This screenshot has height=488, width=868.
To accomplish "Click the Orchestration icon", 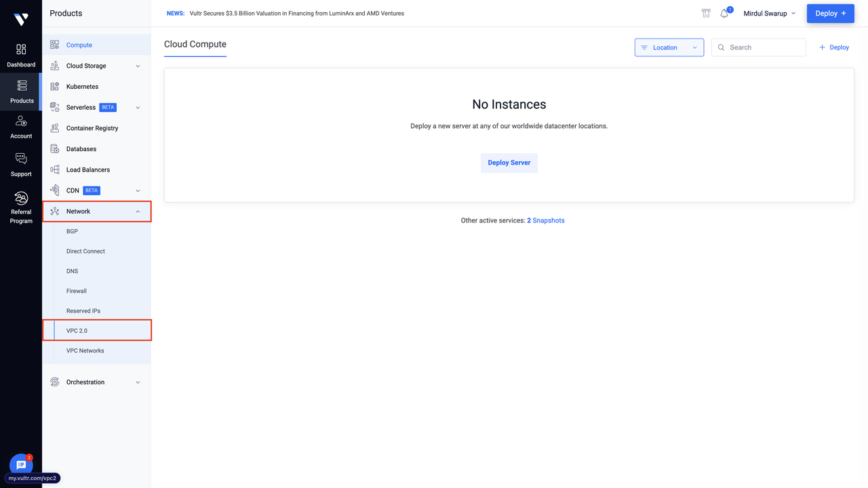I will (x=54, y=382).
